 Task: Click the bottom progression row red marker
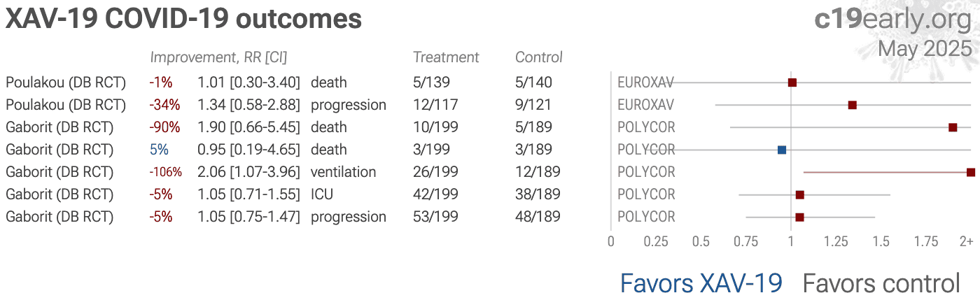coord(800,217)
